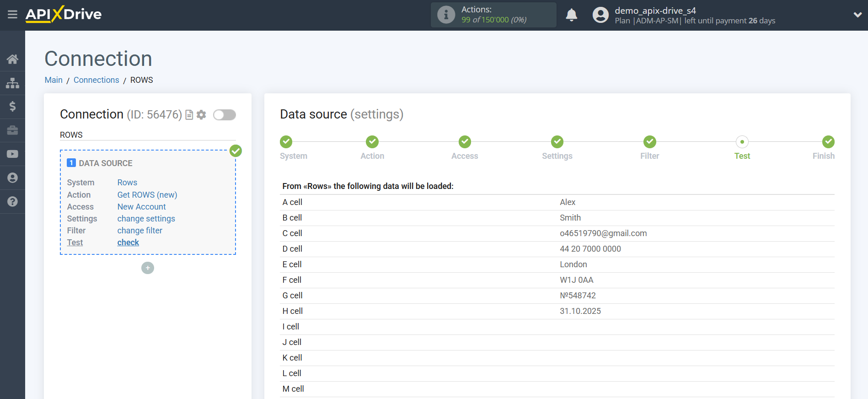Expand the account dropdown chevron
The image size is (868, 399).
[857, 15]
